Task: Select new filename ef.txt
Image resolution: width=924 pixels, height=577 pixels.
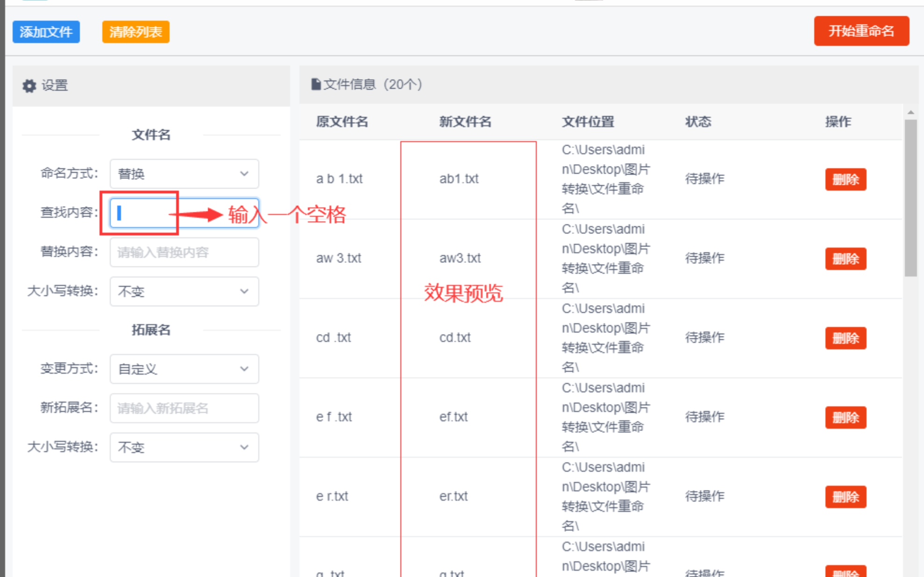Action: point(454,417)
